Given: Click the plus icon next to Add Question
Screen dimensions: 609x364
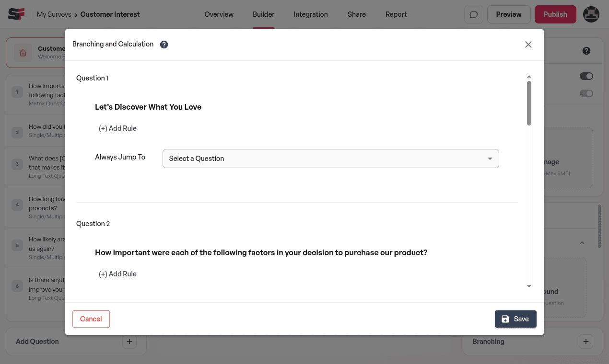Looking at the screenshot, I should pyautogui.click(x=129, y=341).
